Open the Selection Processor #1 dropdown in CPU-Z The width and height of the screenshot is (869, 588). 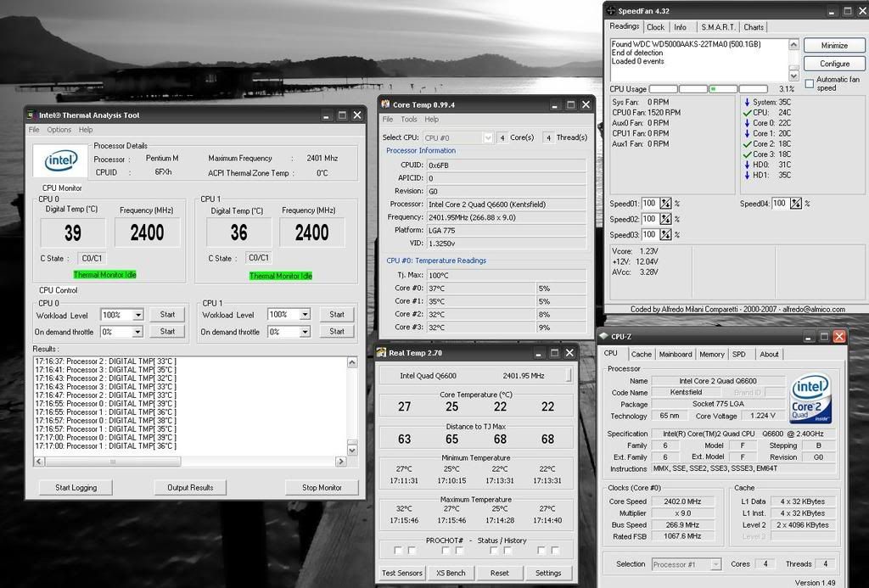716,564
